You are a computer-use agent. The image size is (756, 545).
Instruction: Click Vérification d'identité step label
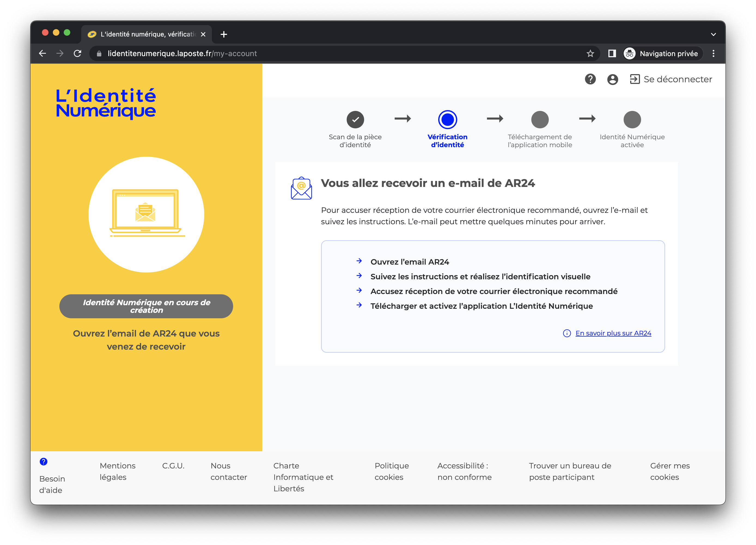click(x=447, y=141)
